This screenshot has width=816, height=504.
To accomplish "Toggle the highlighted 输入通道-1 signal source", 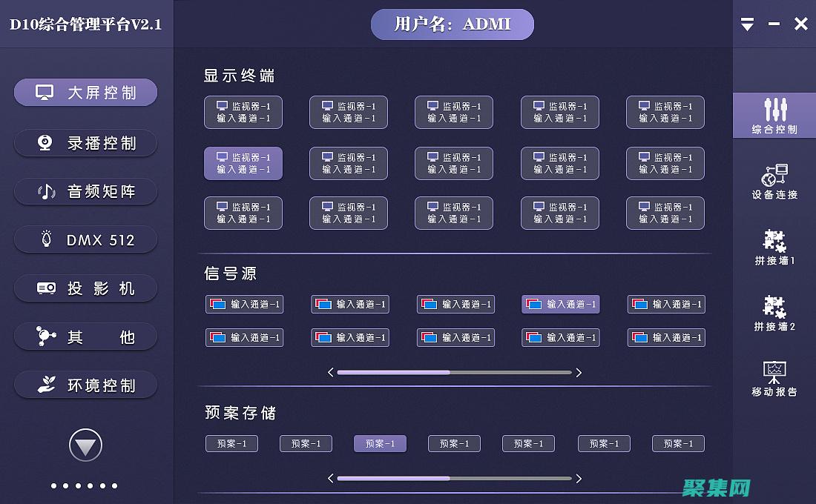I will coord(561,304).
